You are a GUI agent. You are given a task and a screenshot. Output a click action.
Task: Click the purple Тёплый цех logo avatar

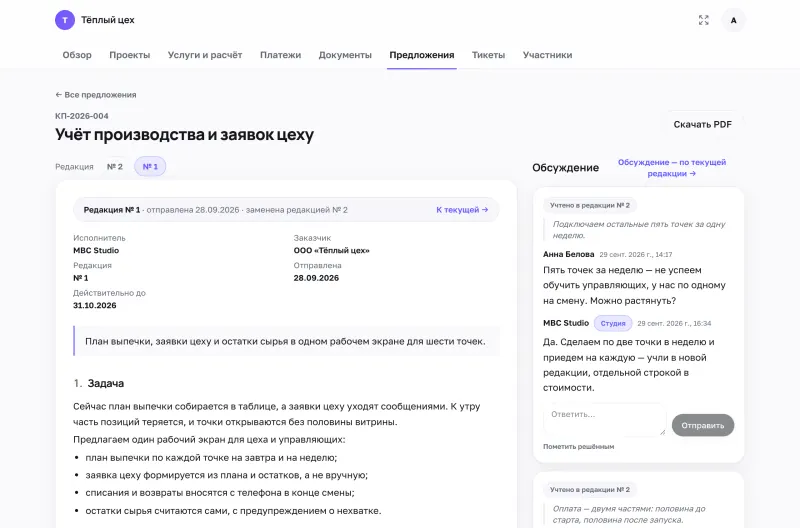pos(65,20)
